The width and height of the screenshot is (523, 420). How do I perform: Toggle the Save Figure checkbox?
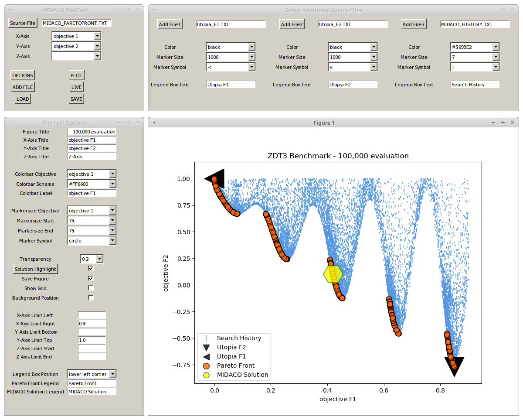coord(91,278)
